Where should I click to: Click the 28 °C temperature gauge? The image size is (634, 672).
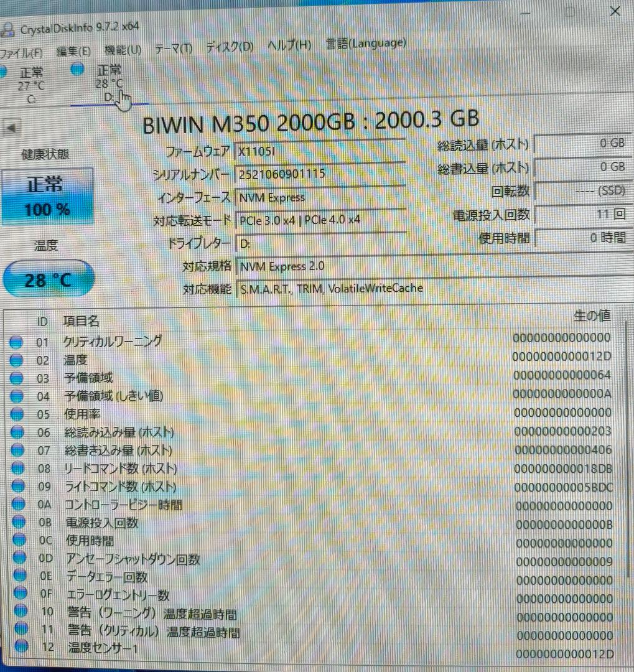48,278
